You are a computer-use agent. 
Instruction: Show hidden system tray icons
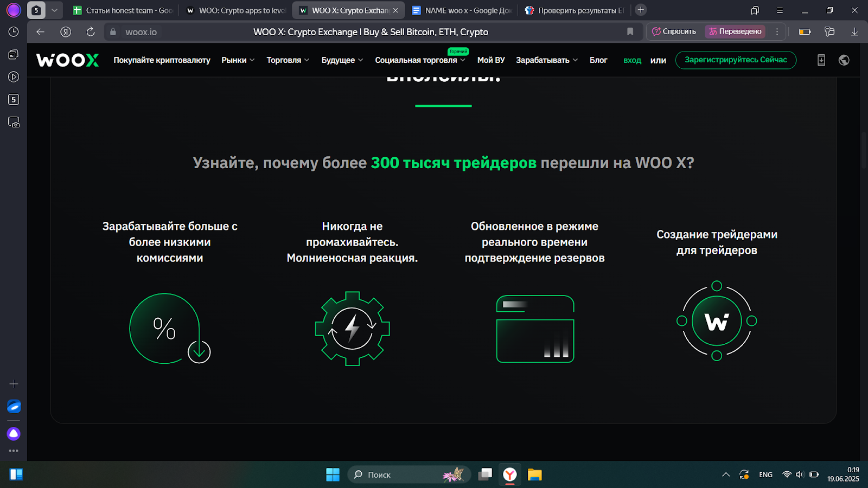pos(725,474)
